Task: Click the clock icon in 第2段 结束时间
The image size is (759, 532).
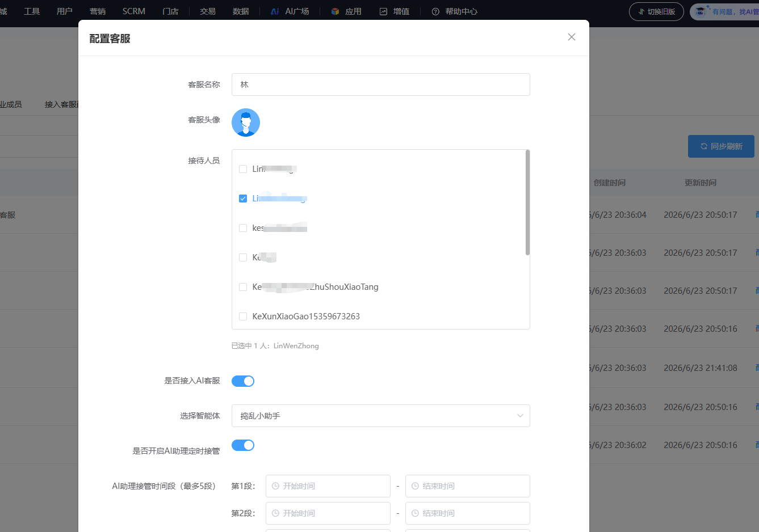Action: (x=415, y=513)
